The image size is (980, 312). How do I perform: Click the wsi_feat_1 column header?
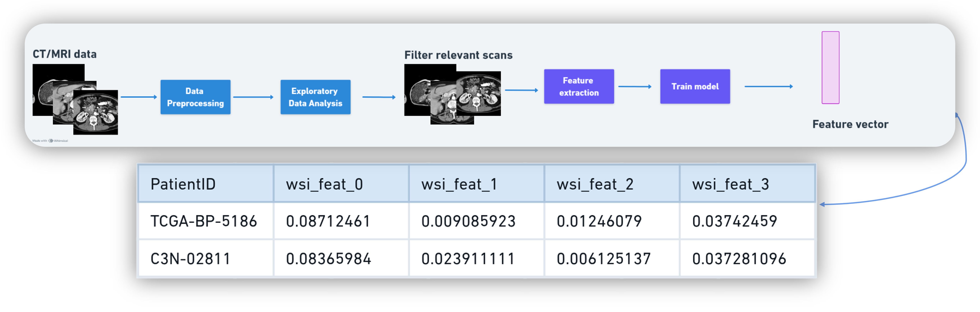(x=476, y=184)
